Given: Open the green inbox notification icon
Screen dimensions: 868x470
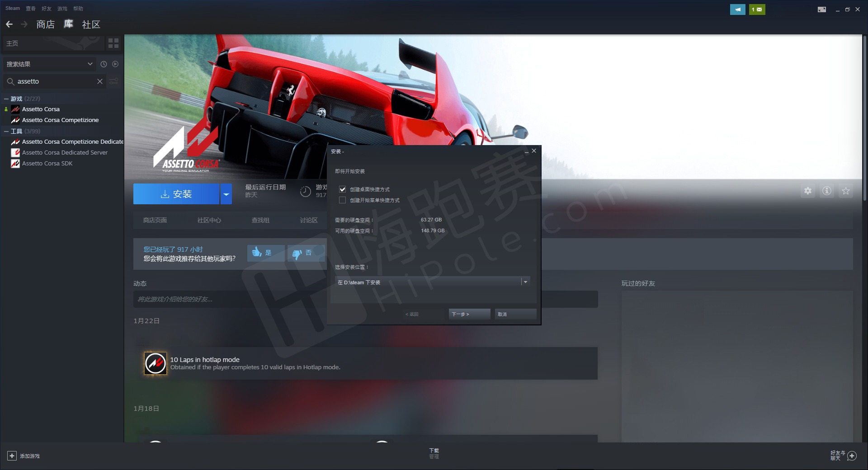Looking at the screenshot, I should click(757, 9).
